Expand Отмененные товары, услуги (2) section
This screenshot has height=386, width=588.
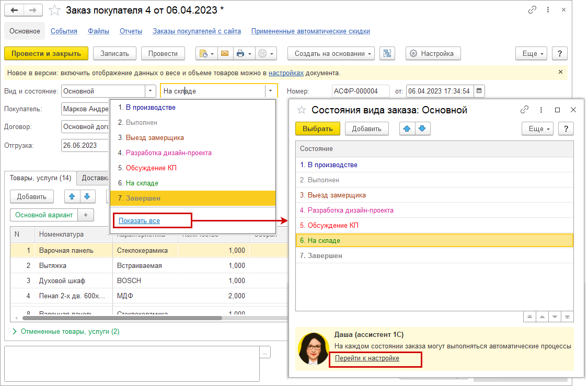click(x=66, y=331)
